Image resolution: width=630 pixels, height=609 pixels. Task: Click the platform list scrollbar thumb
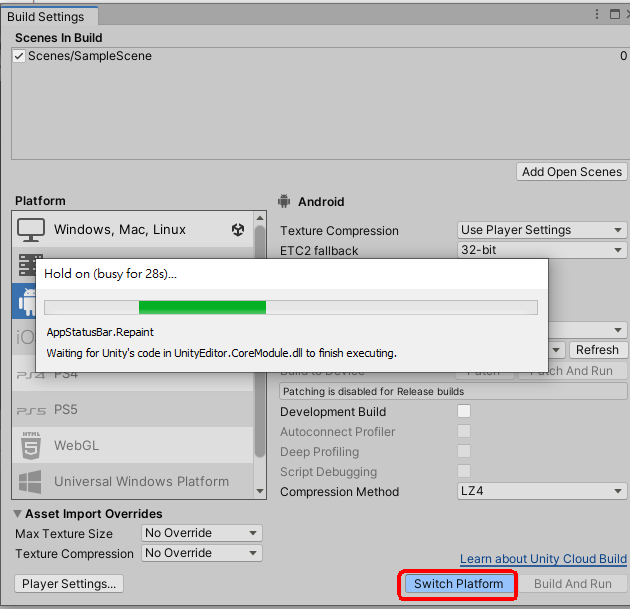point(260,341)
